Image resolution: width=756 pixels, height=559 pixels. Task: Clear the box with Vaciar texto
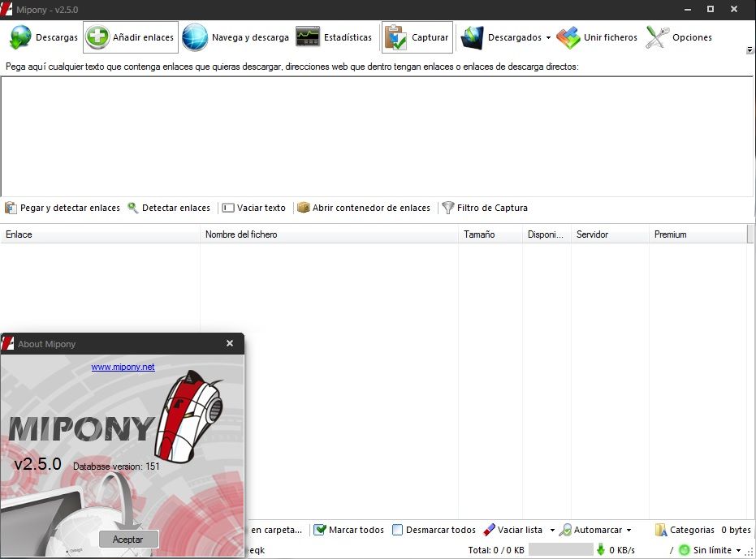pyautogui.click(x=254, y=208)
